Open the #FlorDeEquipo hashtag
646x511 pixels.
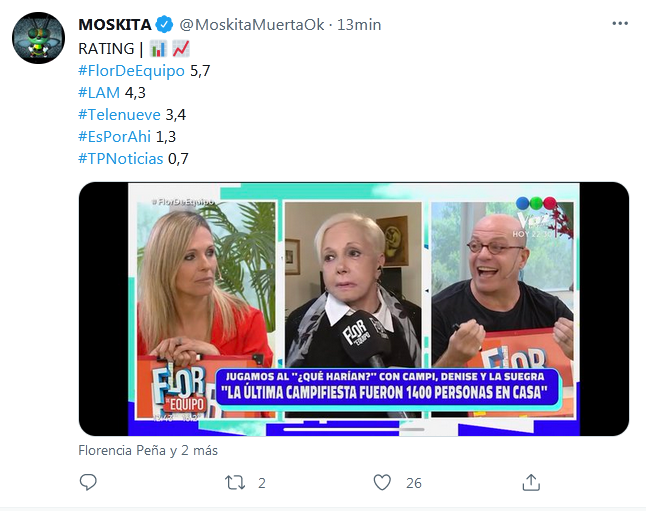click(131, 71)
